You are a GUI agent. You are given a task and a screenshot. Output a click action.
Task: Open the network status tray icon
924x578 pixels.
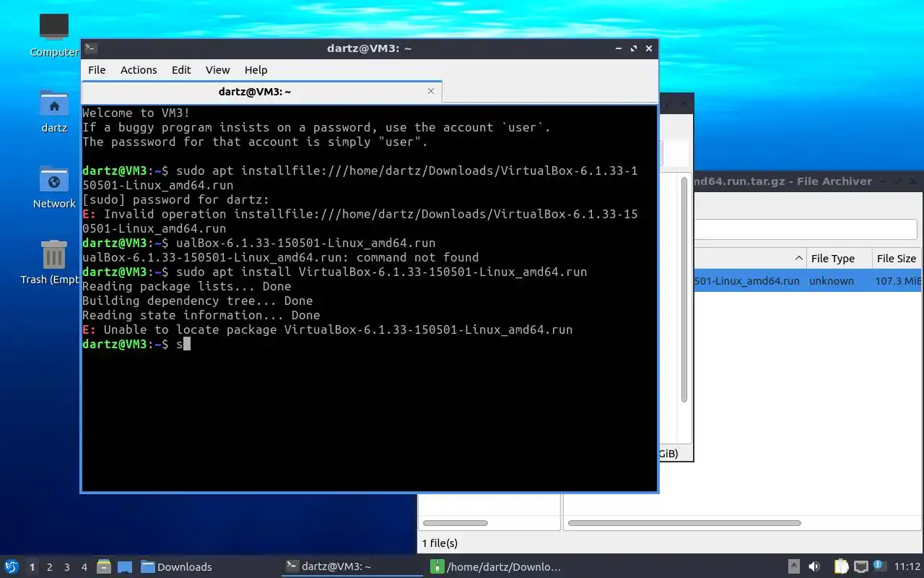(860, 566)
